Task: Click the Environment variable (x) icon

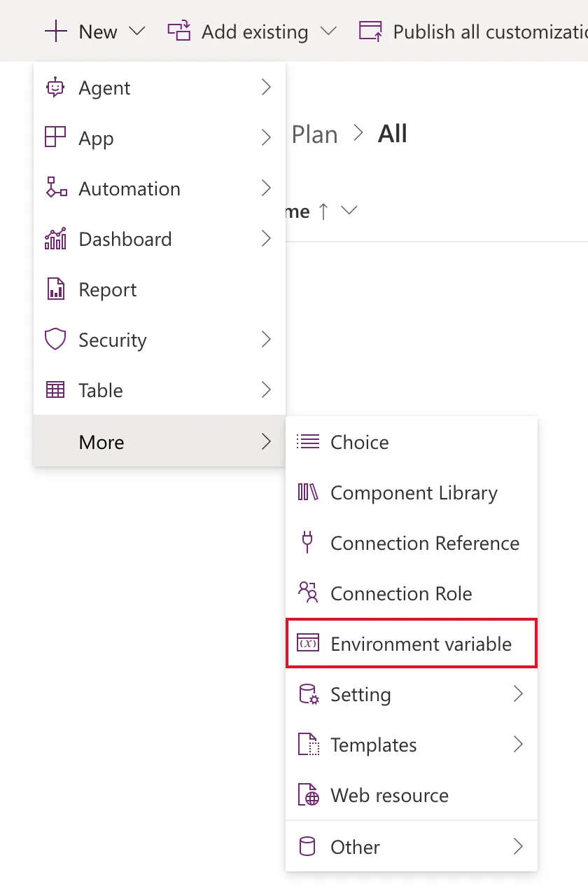Action: (308, 644)
